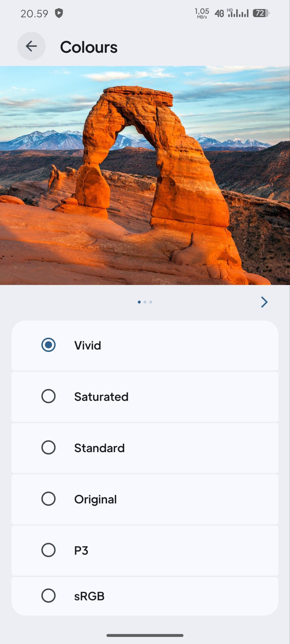Tap the network speed MB/s indicator
290x644 pixels.
coord(202,13)
